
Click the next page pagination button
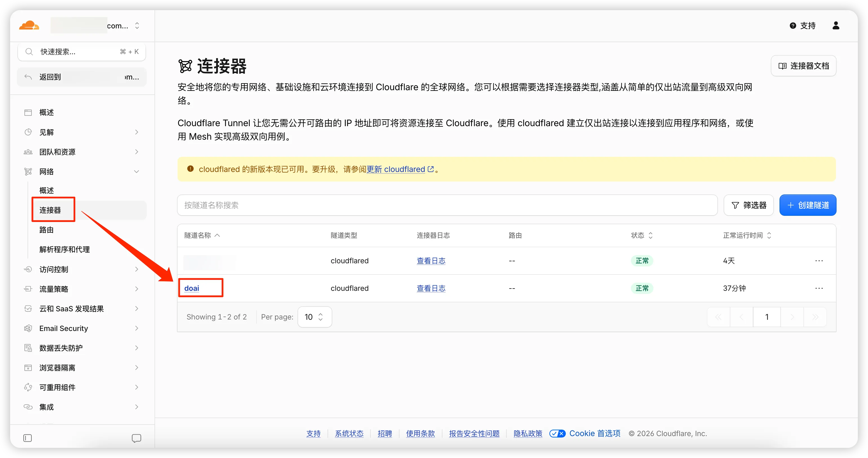792,317
